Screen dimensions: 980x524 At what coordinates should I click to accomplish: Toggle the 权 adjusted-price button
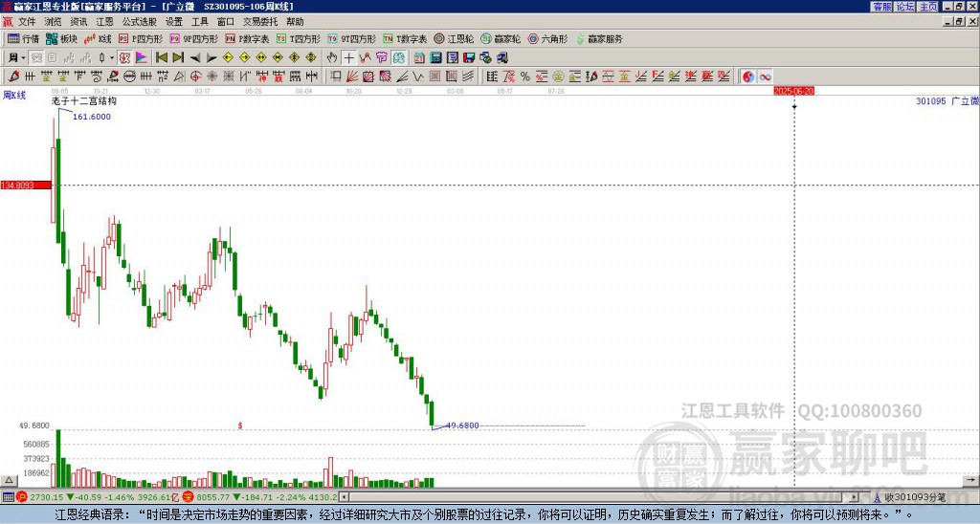[x=124, y=57]
